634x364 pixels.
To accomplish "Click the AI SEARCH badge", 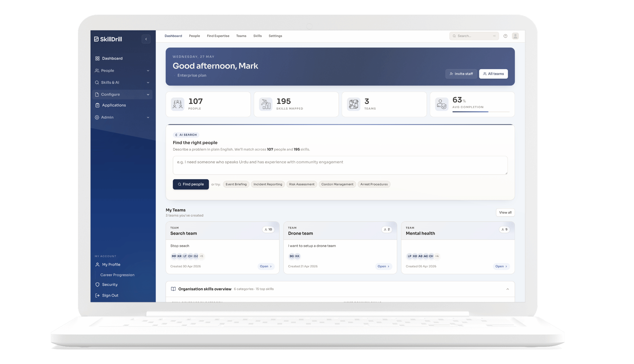I will [186, 135].
